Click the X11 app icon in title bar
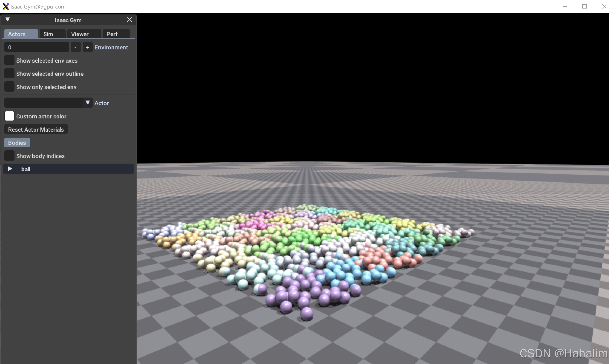The height and width of the screenshot is (364, 609). 5,7
